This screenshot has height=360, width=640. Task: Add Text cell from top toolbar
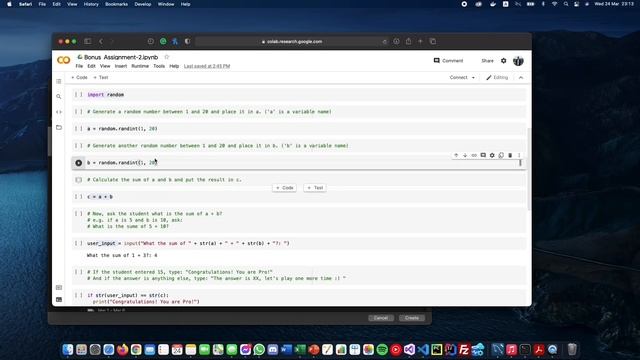tap(101, 78)
